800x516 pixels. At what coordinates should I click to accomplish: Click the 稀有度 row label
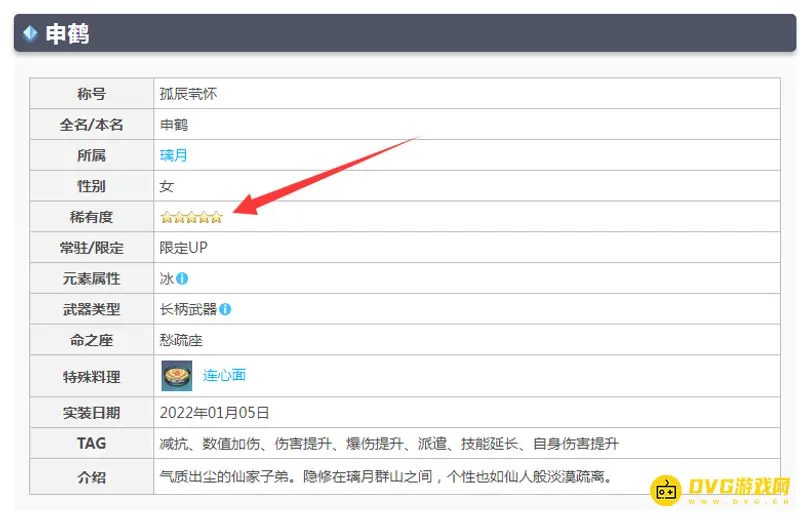point(91,217)
